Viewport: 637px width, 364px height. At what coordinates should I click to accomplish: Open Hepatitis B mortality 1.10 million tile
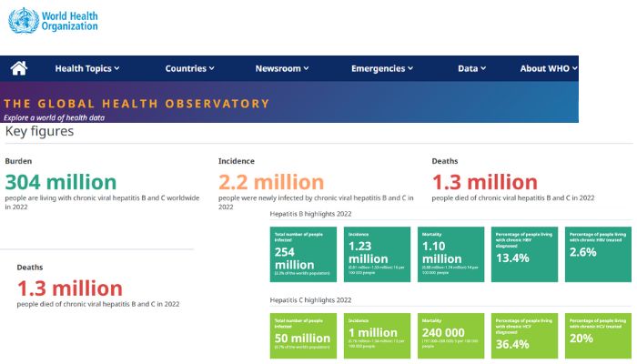450,254
